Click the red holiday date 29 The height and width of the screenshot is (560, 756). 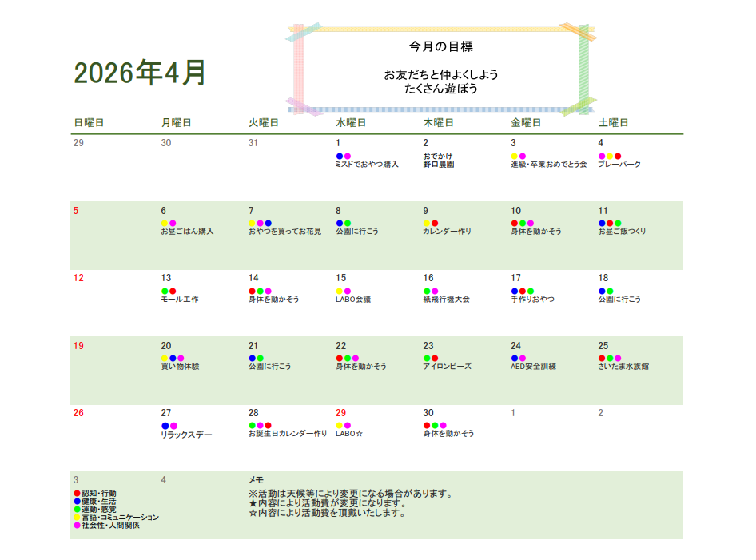pos(340,413)
